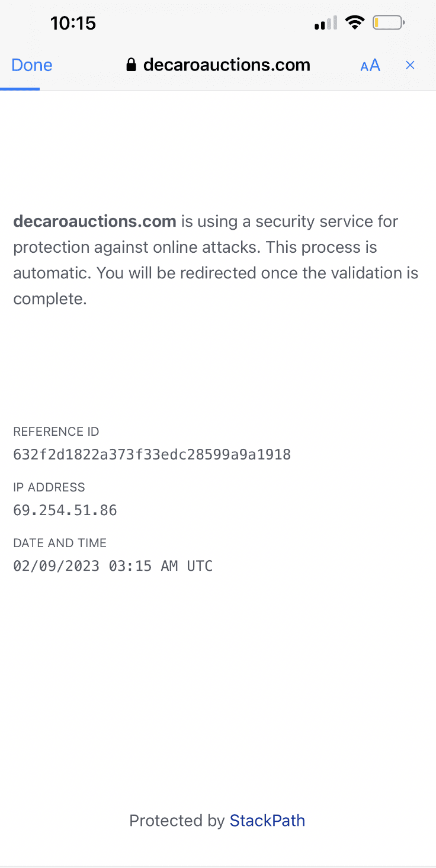Click the IP address 69.254.51.86

(x=65, y=510)
